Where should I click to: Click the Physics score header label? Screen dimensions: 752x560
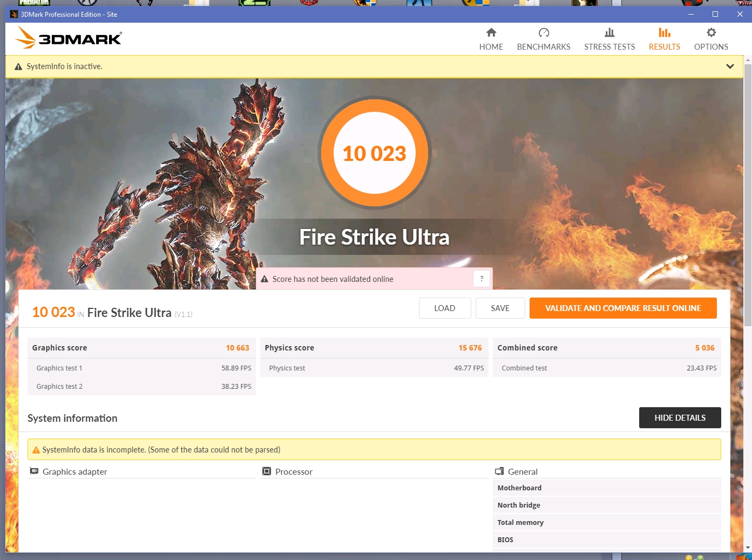pyautogui.click(x=289, y=348)
